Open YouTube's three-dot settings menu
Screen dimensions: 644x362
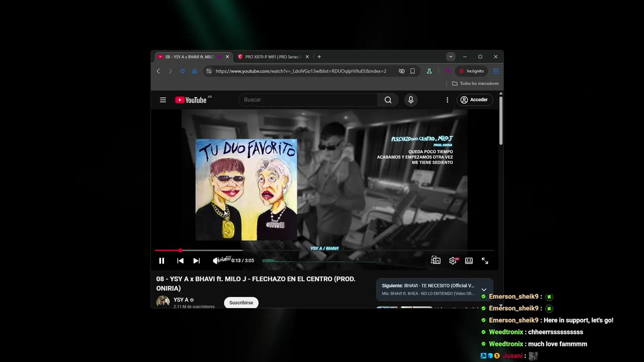[x=447, y=100]
